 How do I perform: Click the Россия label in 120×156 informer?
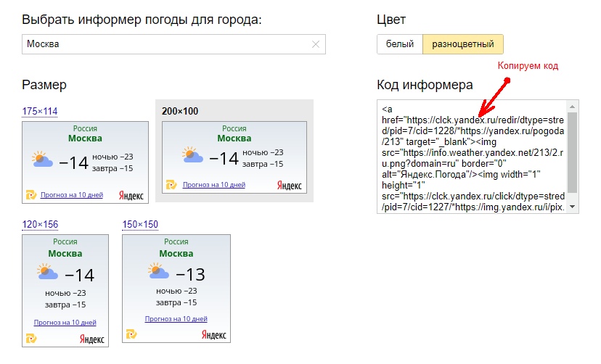pyautogui.click(x=65, y=241)
